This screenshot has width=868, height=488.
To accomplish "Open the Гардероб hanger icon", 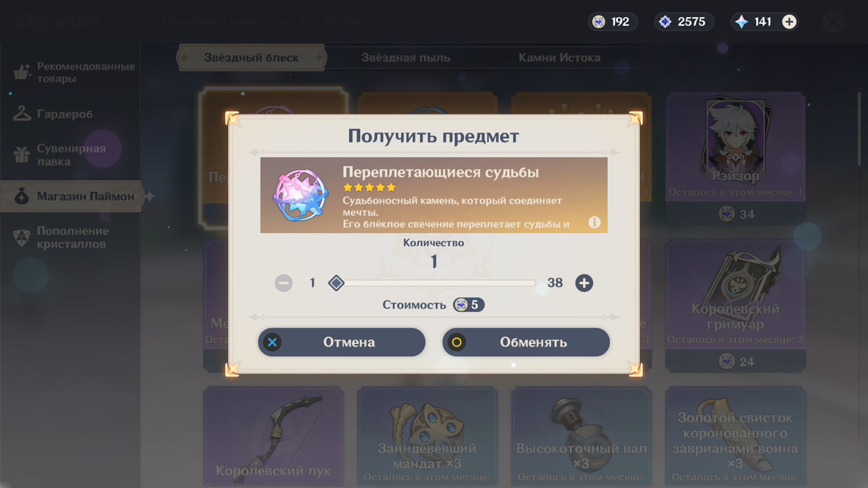I will [x=22, y=114].
